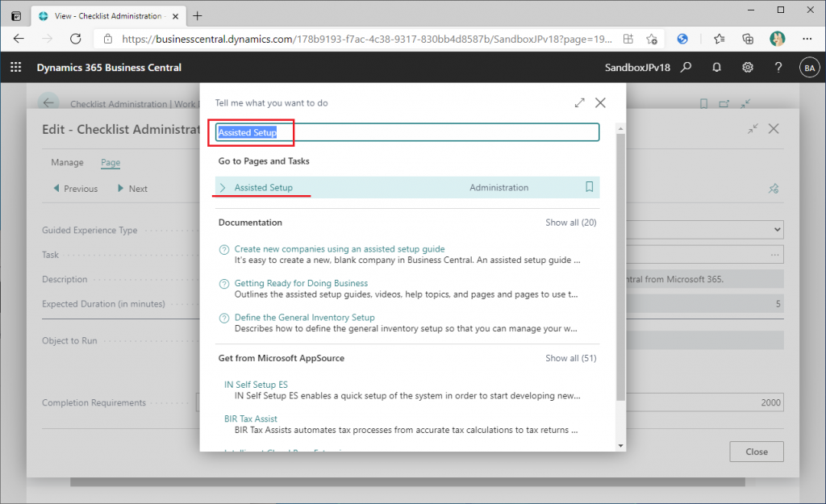Screen dimensions: 826x504
Task: Open help icon beside Define the General Inventory Setup
Action: click(224, 318)
